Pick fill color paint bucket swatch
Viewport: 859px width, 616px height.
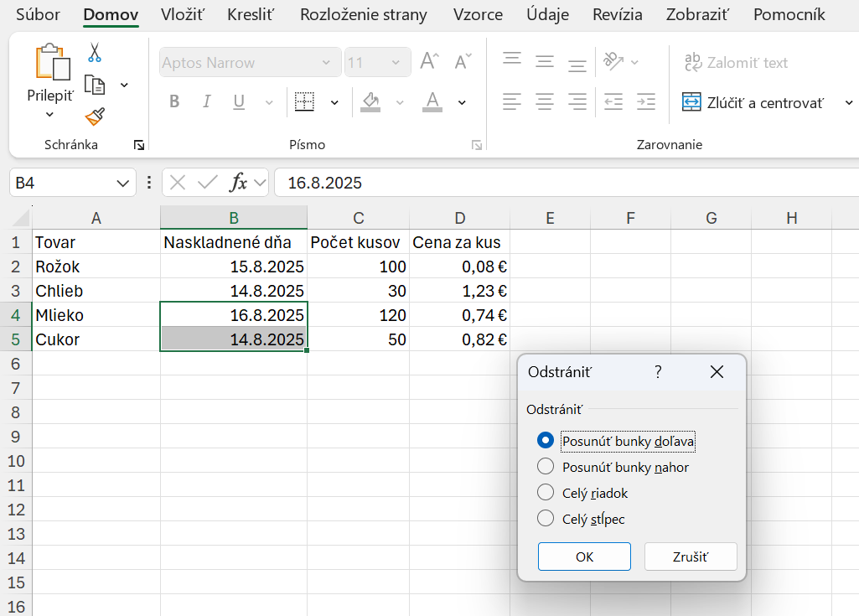click(x=370, y=102)
